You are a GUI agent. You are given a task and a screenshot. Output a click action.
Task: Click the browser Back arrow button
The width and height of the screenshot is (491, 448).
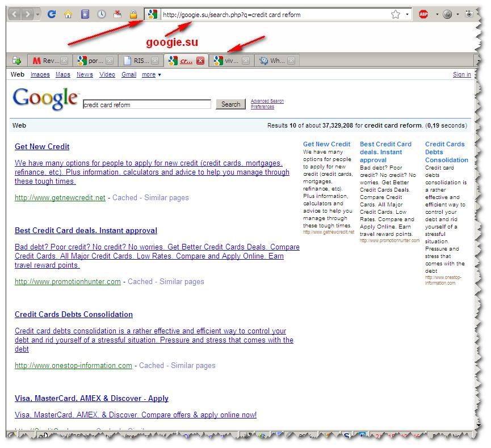point(15,14)
